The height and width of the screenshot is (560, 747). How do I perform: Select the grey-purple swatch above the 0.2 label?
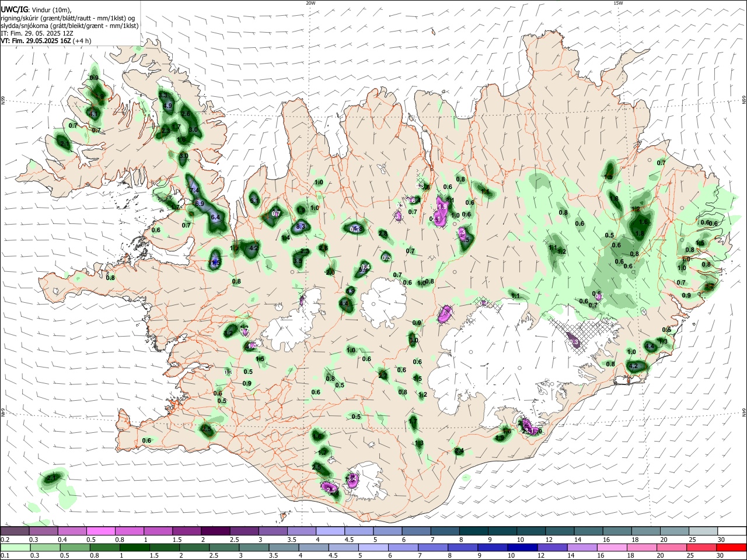pos(15,531)
